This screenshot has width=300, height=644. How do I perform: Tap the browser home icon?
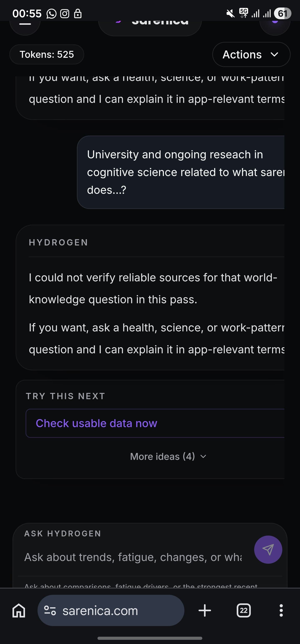(x=19, y=611)
